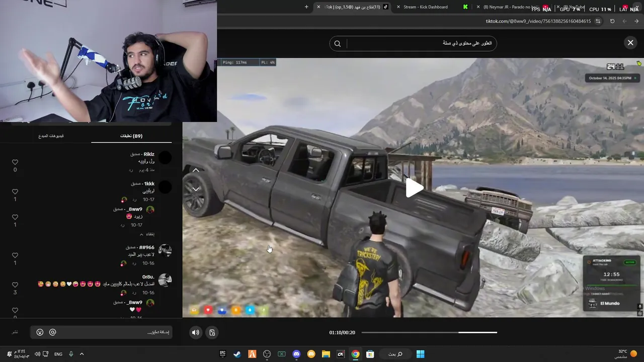Close the TikTok browser tab
Screen dimensions: 644x362
tap(318, 7)
